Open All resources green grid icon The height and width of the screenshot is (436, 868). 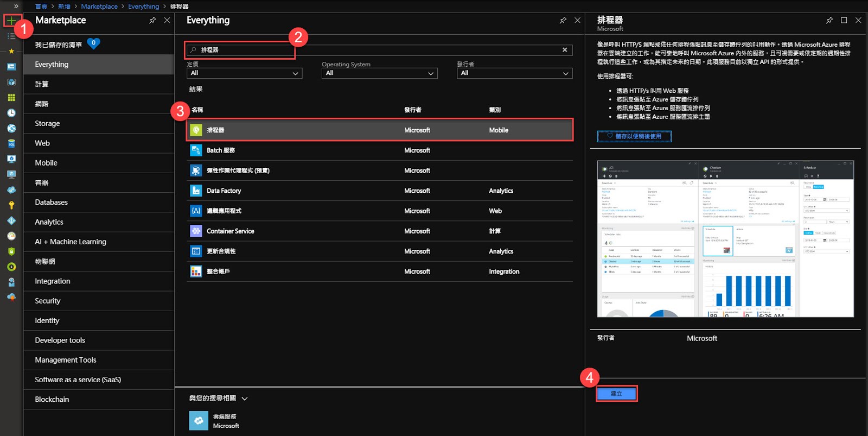(11, 98)
